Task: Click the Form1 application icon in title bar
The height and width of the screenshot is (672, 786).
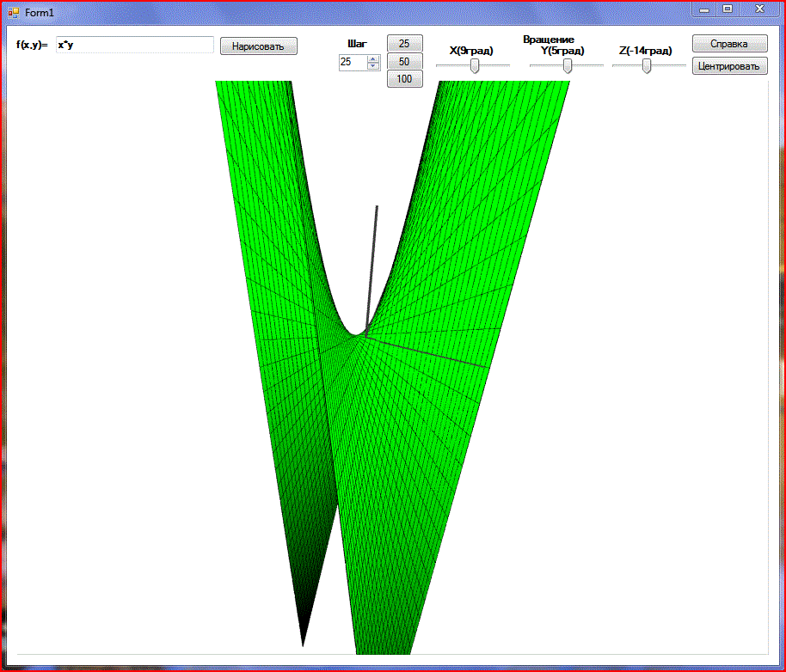Action: [13, 11]
